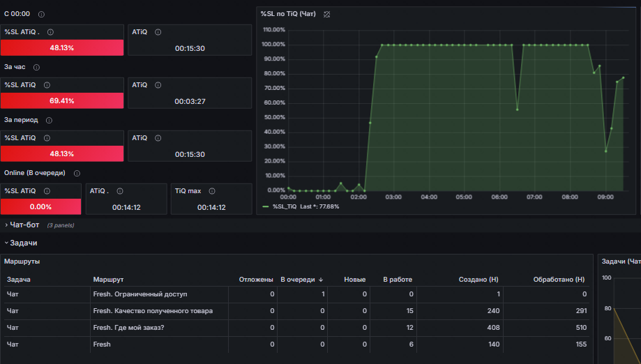This screenshot has height=364, width=641.
Task: Open info icon of %SL ATiQ panel under За период
Action: 47,139
